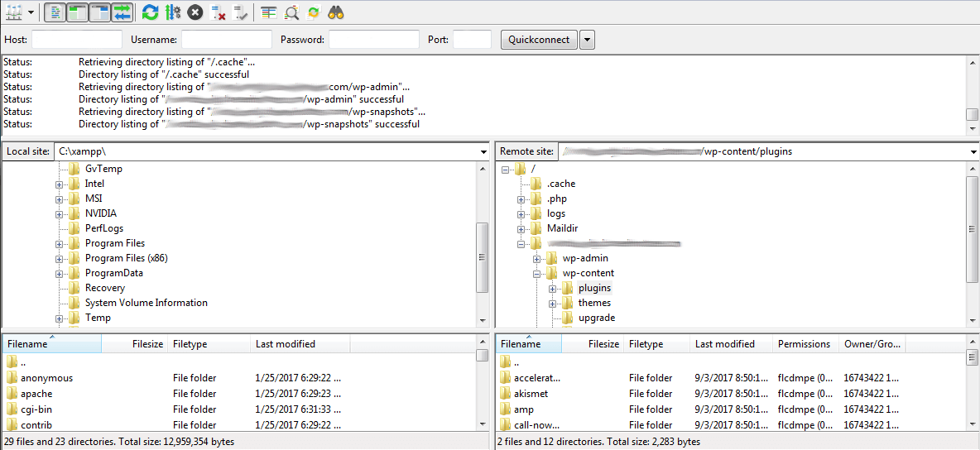Expand the Program Files local tree node
This screenshot has height=450, width=980.
click(x=60, y=244)
